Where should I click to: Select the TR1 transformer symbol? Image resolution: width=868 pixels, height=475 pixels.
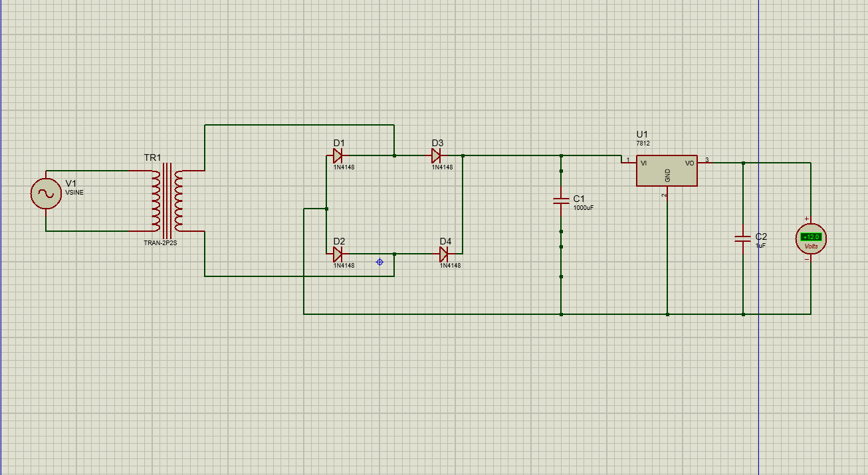pyautogui.click(x=167, y=201)
